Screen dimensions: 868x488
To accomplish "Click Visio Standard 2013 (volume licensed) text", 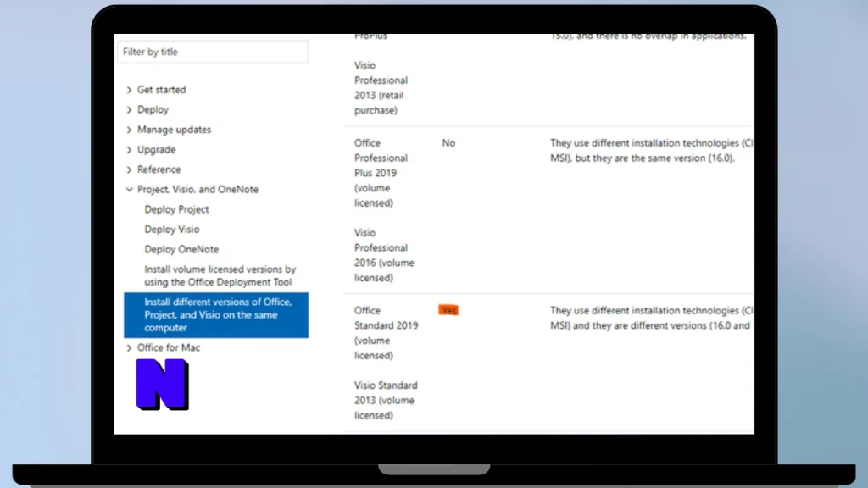I will pos(386,400).
